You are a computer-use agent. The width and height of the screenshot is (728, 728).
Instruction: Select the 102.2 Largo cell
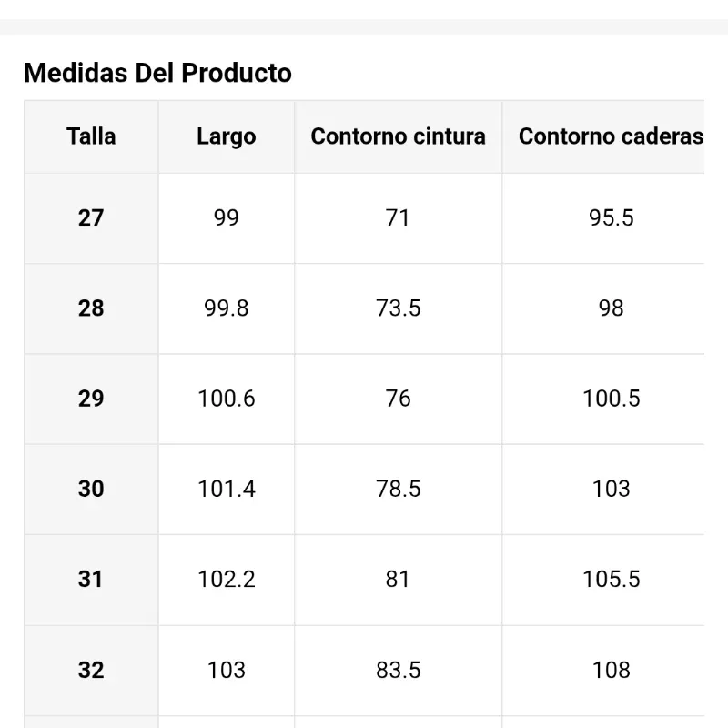point(226,579)
